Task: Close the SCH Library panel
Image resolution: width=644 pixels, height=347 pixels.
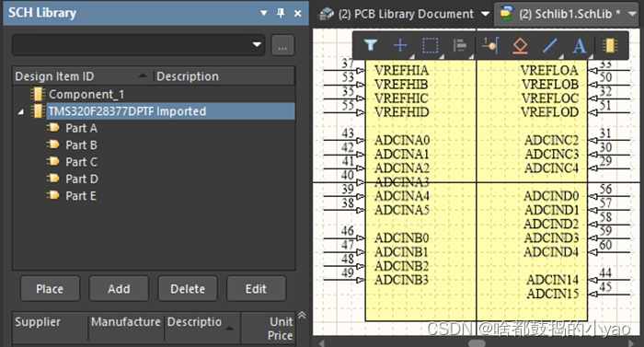Action: 298,13
